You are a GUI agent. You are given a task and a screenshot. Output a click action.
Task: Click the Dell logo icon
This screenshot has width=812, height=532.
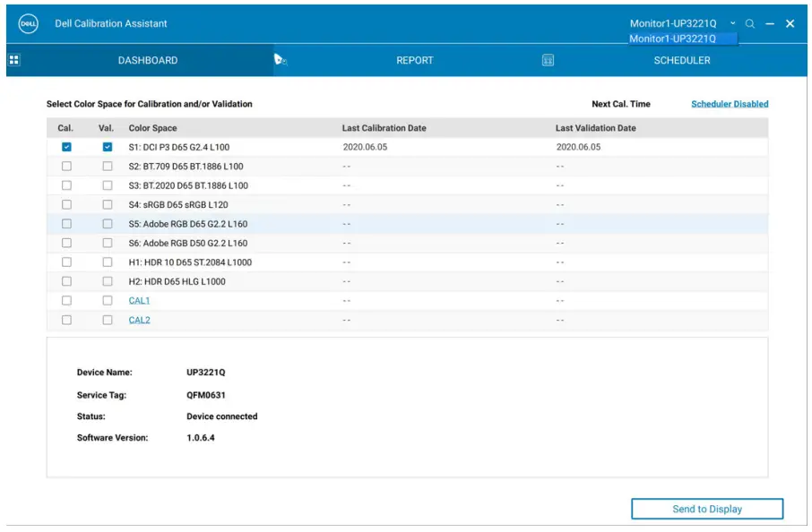(x=28, y=24)
